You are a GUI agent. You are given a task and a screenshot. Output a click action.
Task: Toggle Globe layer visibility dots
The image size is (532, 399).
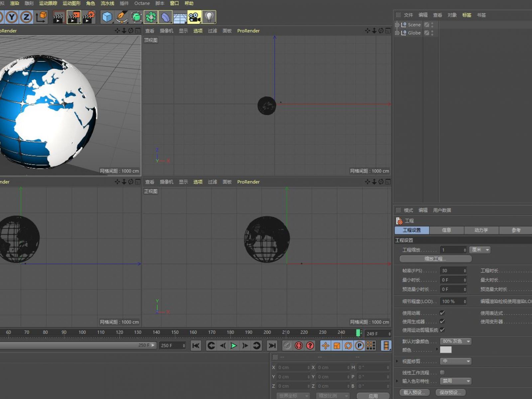(432, 33)
